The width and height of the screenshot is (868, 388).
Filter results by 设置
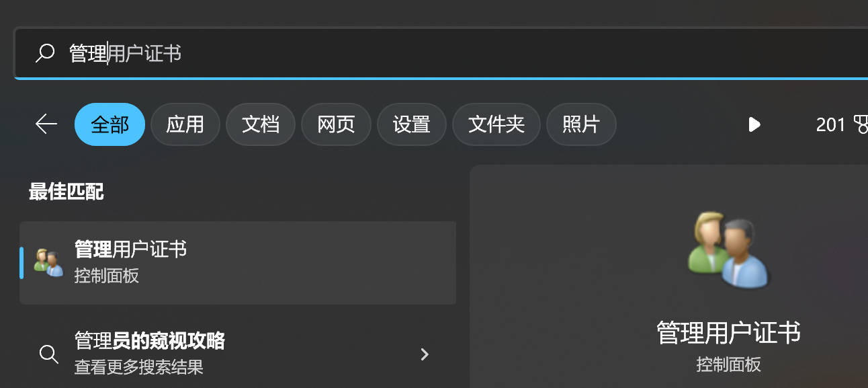pyautogui.click(x=412, y=124)
